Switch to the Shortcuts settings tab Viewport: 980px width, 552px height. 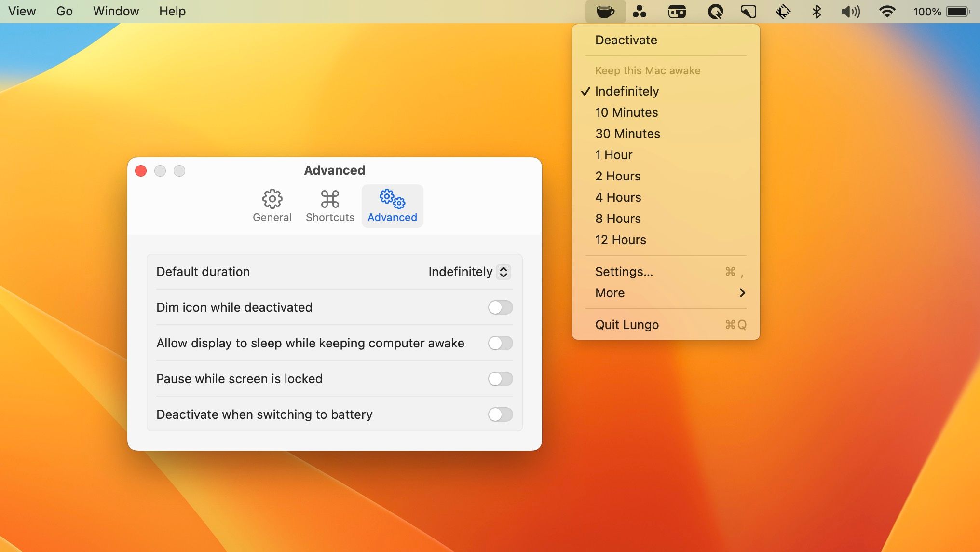tap(330, 206)
